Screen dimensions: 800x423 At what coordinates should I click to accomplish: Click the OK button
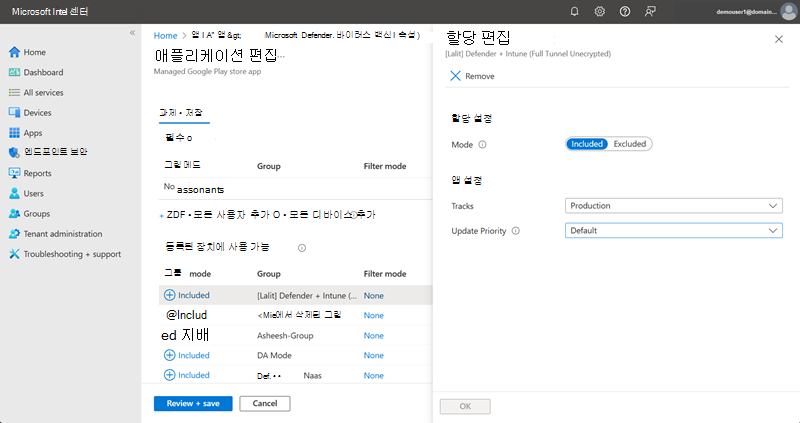click(465, 406)
